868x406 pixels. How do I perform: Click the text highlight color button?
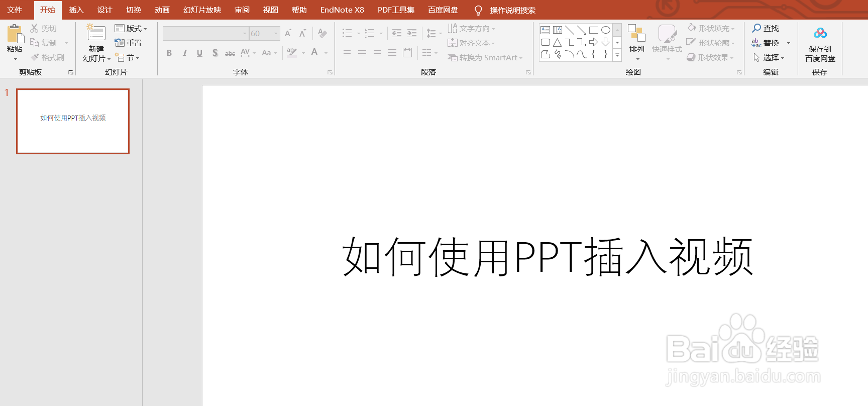[292, 52]
